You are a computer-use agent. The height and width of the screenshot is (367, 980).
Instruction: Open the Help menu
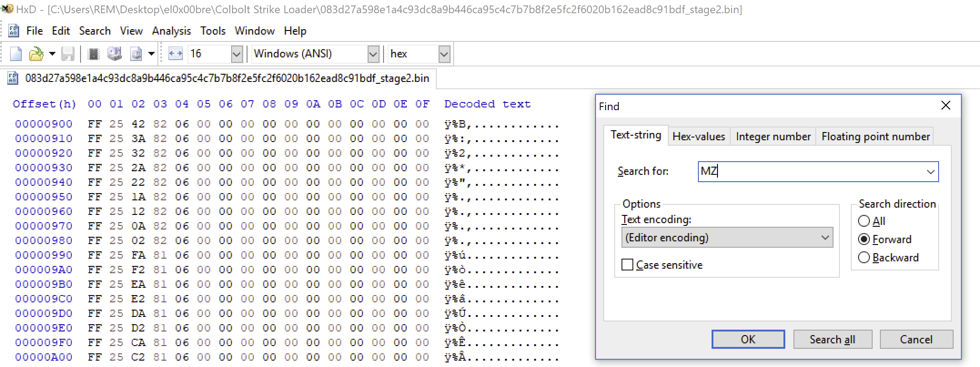(295, 31)
